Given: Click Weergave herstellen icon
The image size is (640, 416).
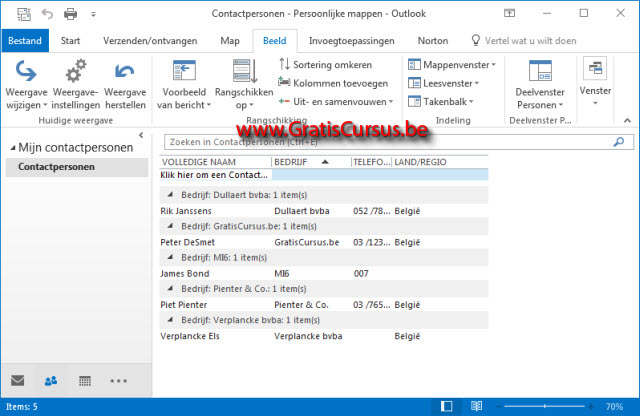Looking at the screenshot, I should pyautogui.click(x=124, y=71).
